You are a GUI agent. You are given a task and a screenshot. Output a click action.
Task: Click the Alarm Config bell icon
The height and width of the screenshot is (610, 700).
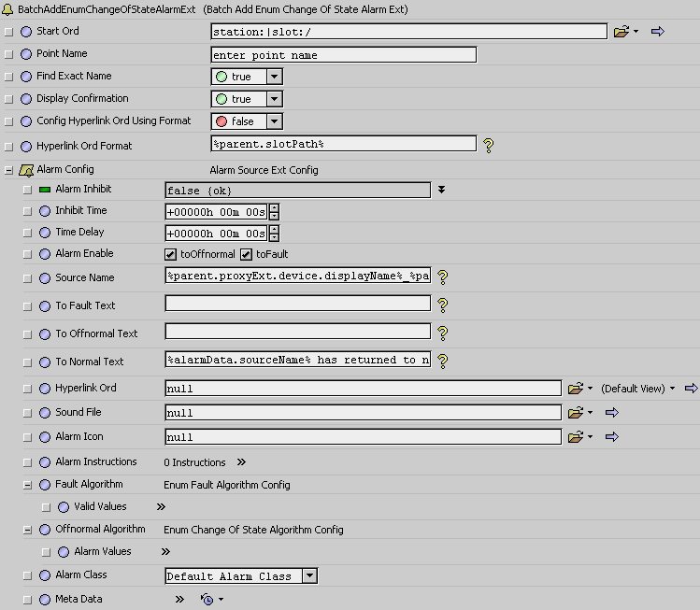pyautogui.click(x=27, y=170)
